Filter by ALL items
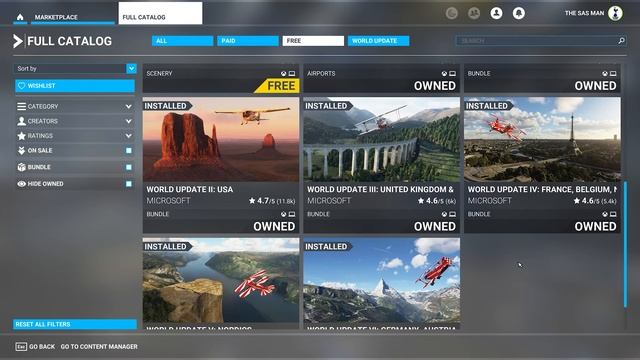The width and height of the screenshot is (640, 360). pos(182,41)
